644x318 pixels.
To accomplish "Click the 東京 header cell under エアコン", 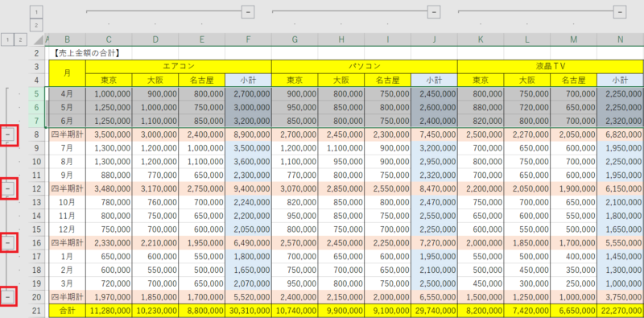I will pyautogui.click(x=109, y=81).
